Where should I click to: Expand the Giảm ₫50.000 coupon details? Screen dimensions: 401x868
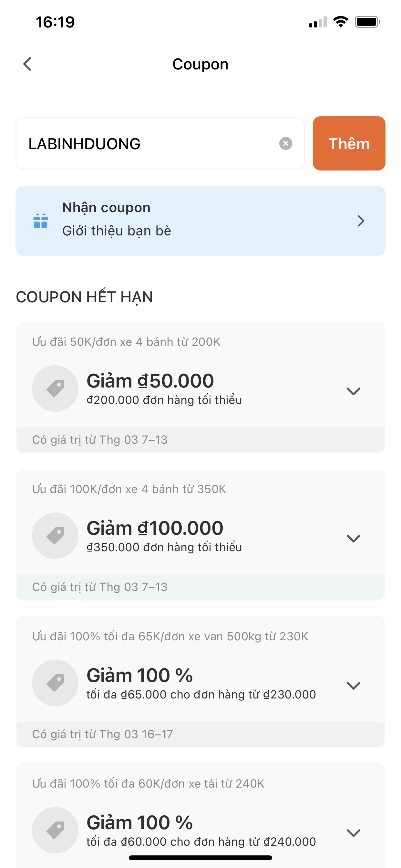coord(354,391)
